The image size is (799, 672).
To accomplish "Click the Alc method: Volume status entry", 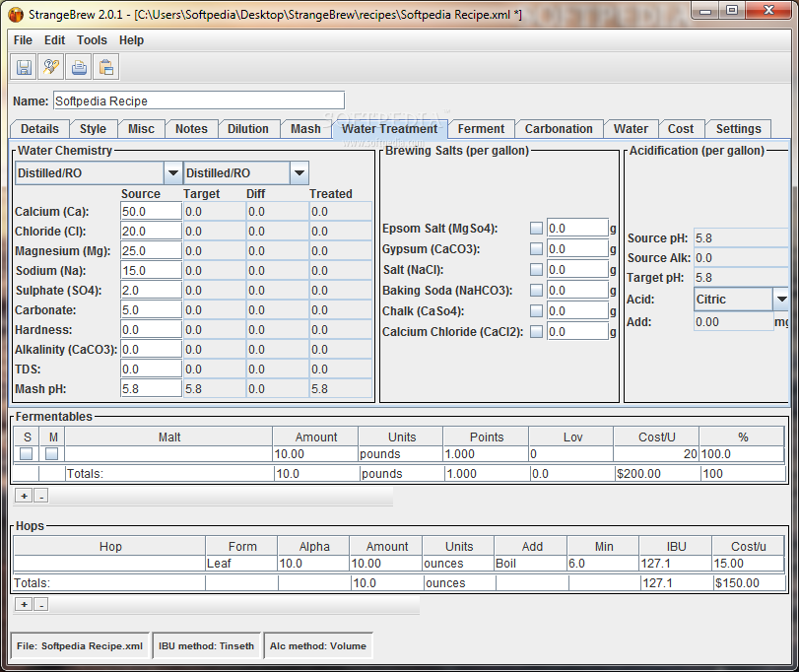I will pyautogui.click(x=318, y=646).
